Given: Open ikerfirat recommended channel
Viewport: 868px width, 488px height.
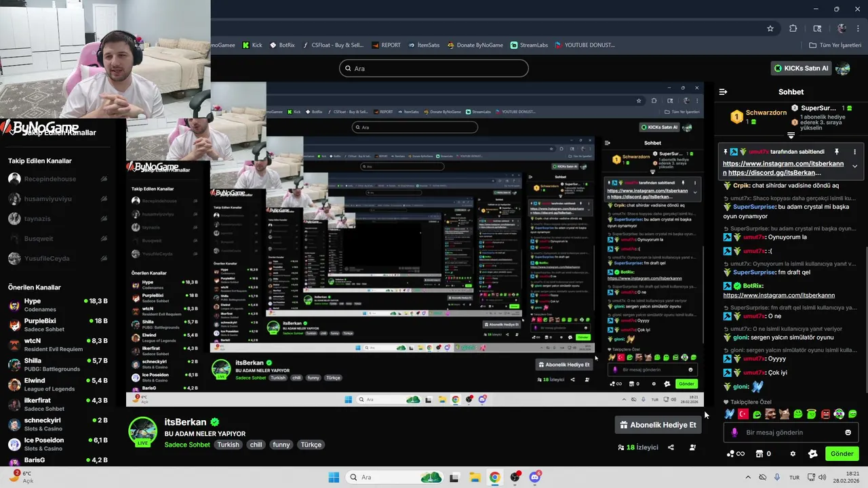Looking at the screenshot, I should click(x=58, y=404).
